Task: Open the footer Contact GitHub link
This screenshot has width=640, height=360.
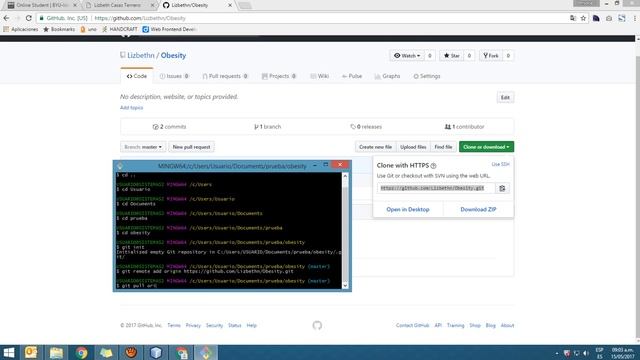Action: click(412, 325)
